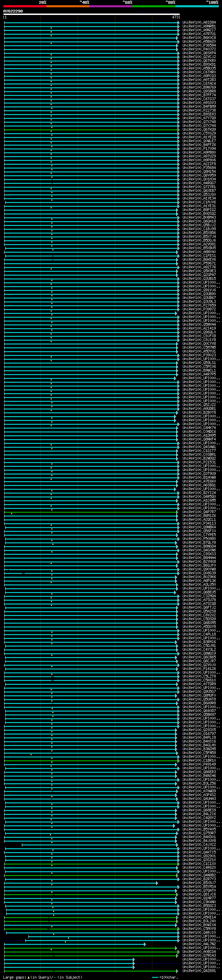The height and width of the screenshot is (980, 222).
Task: Open the last hit UniRef100_Q4Z691
Action: (199, 971)
